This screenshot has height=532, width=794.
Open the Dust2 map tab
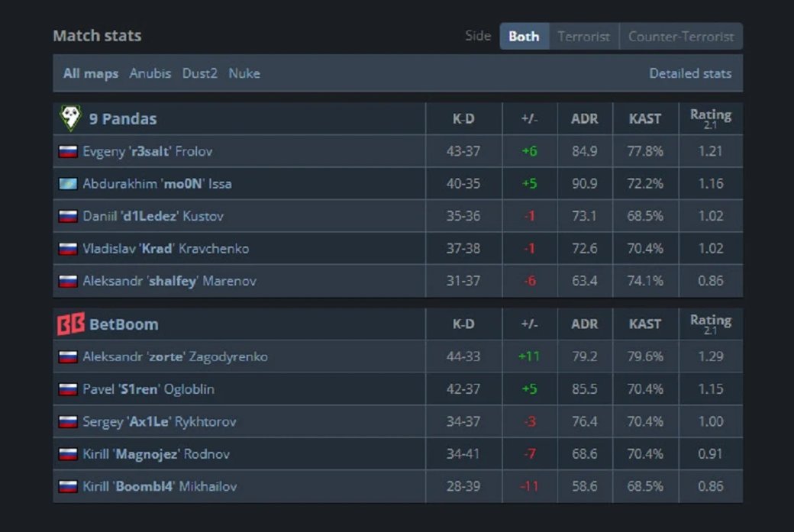pyautogui.click(x=199, y=73)
